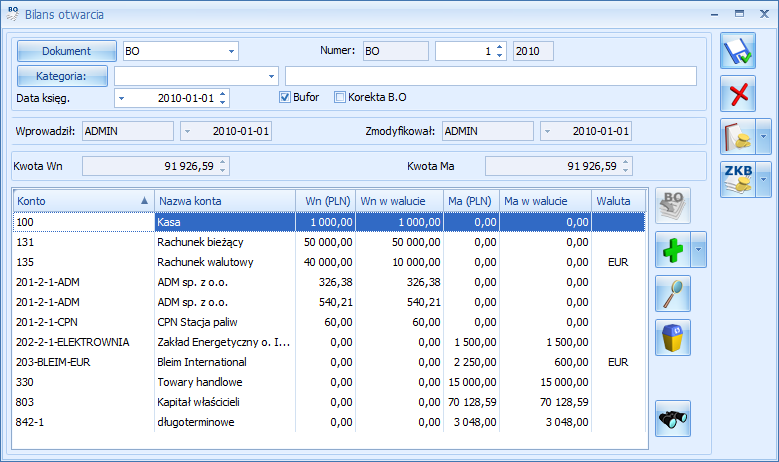779x462 pixels.
Task: Select the ADM row with 326,38
Action: 329,282
